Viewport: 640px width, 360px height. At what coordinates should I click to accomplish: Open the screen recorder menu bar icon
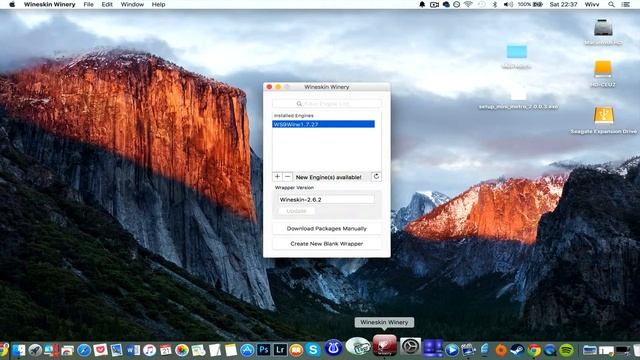(x=434, y=4)
